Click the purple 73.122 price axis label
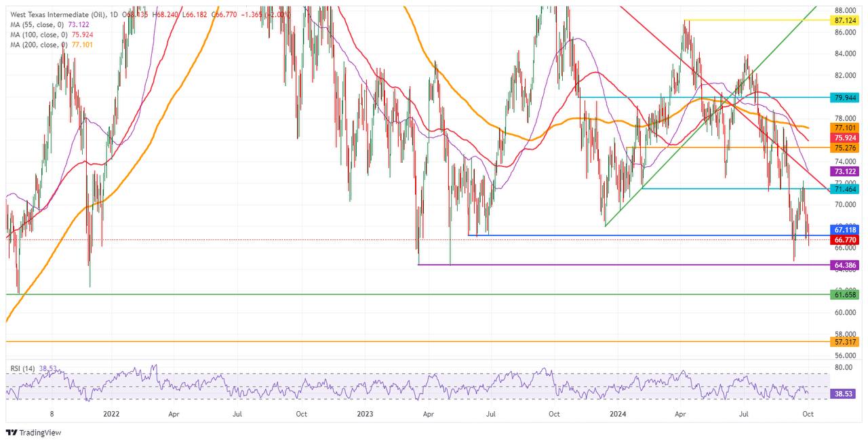Viewport: 868px width, 443px height. pos(844,171)
